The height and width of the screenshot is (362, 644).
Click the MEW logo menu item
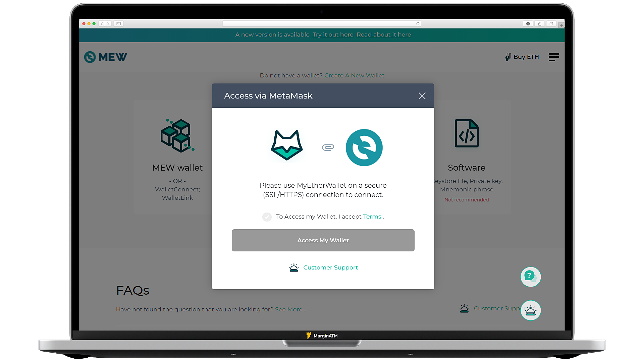(106, 57)
